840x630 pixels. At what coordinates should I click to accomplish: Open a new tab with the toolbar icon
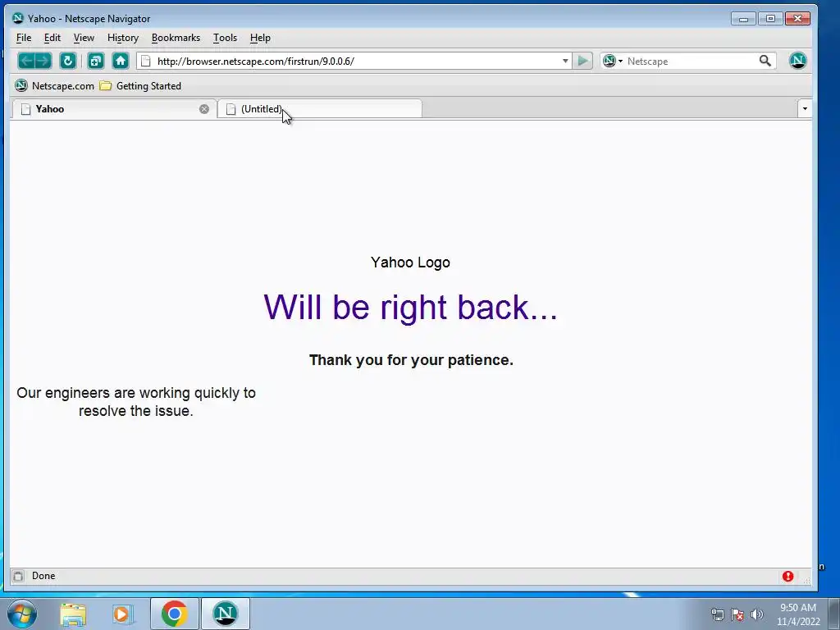(x=96, y=61)
